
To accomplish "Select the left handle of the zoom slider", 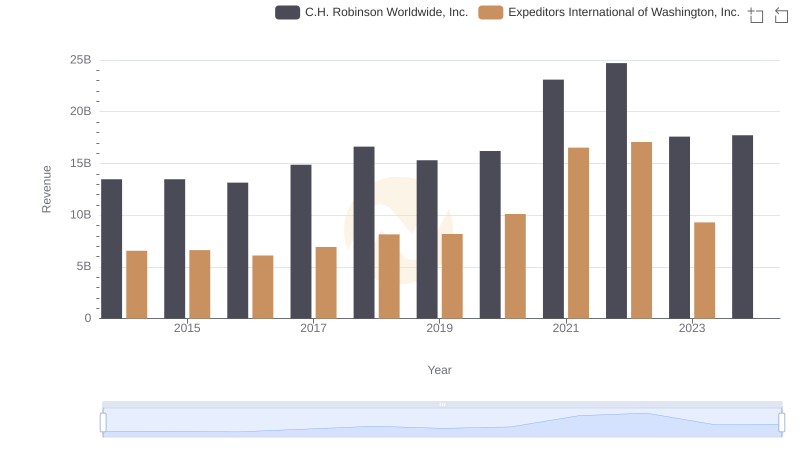I will point(103,423).
